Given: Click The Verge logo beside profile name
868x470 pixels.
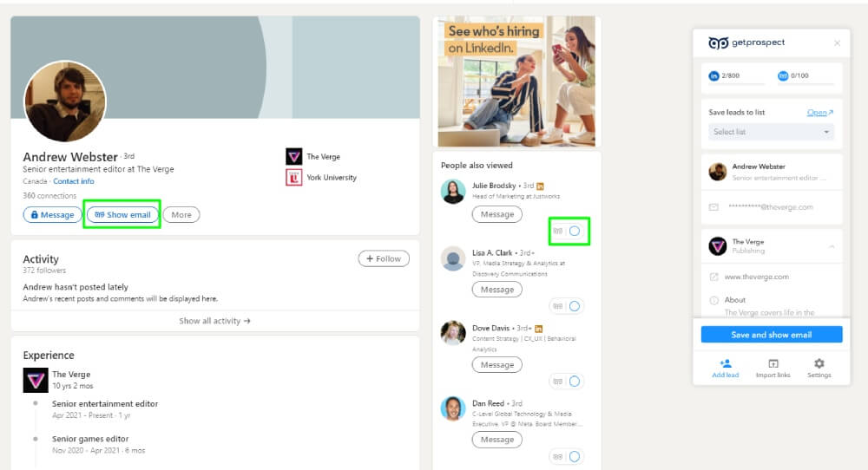Looking at the screenshot, I should click(x=294, y=156).
